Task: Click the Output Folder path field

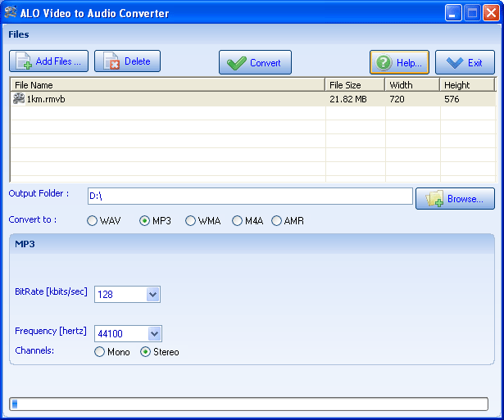Action: point(250,196)
